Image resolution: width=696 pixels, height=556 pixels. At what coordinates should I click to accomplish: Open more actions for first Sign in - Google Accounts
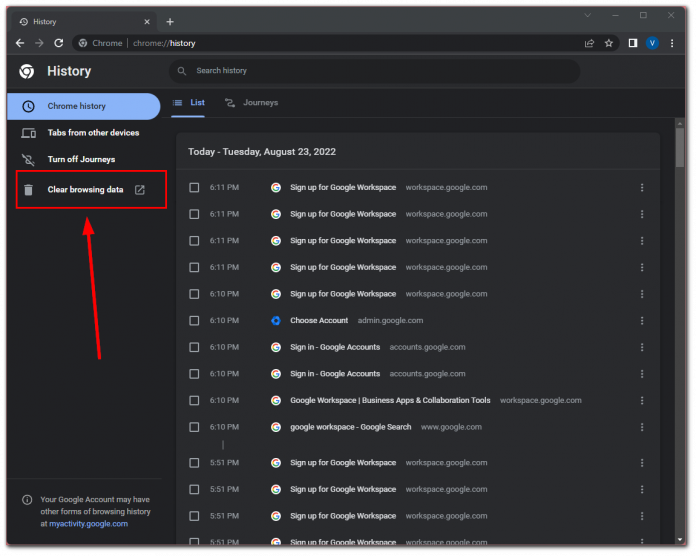pos(642,347)
